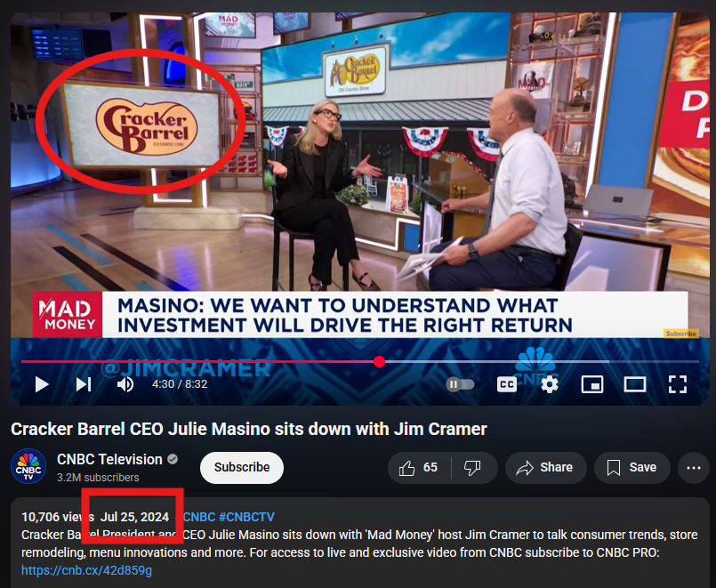Mute the video volume

pyautogui.click(x=125, y=384)
